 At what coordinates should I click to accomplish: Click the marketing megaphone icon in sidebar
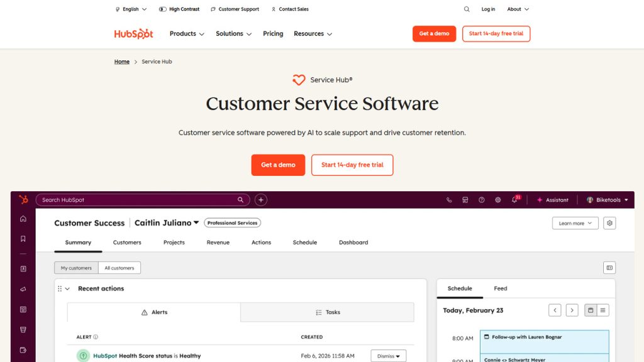tap(23, 289)
